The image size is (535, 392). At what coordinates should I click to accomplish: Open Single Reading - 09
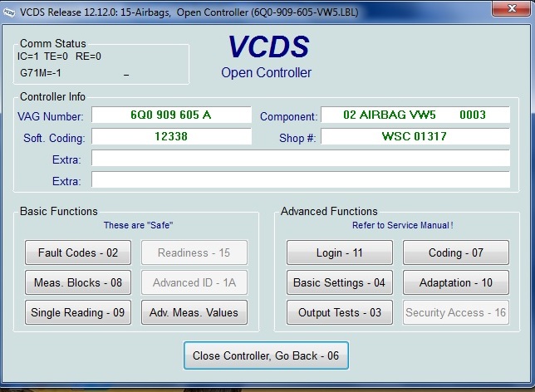pos(78,312)
